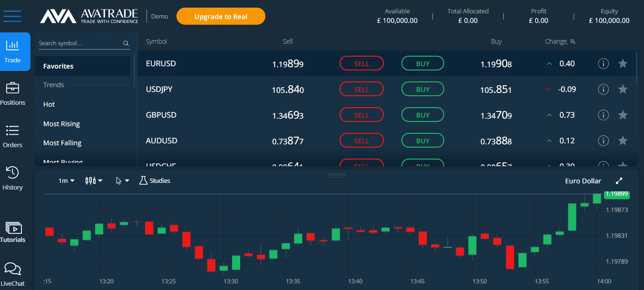Open the chart type dropdown
This screenshot has height=290, width=644.
(x=93, y=180)
